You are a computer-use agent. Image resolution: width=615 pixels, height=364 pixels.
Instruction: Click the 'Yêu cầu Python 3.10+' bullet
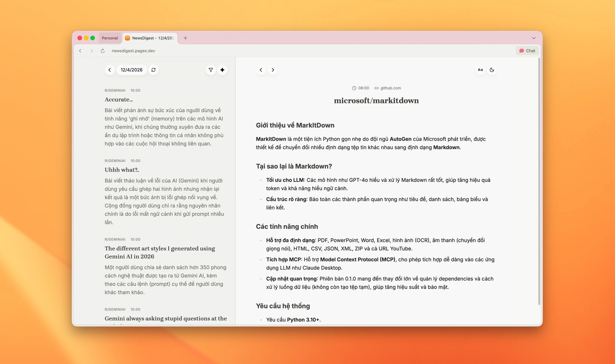point(293,320)
